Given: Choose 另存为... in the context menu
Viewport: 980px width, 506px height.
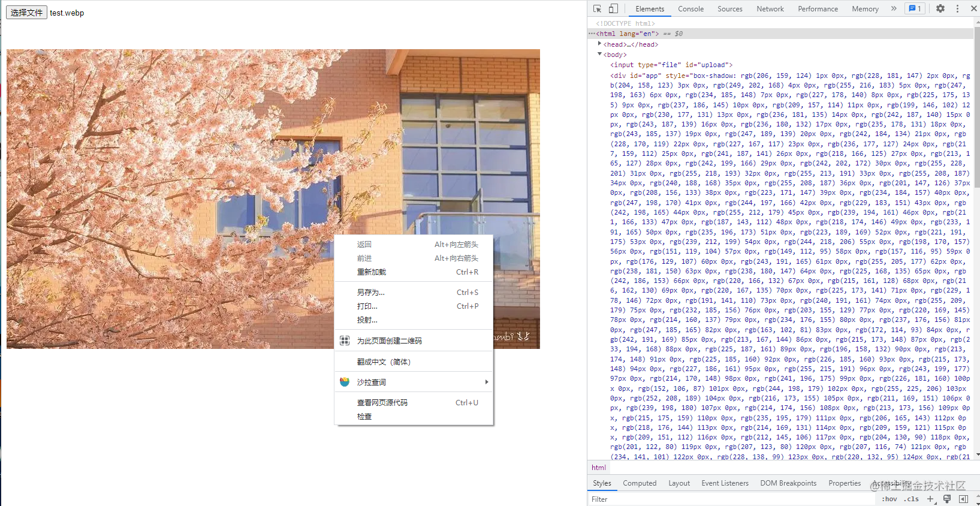Looking at the screenshot, I should [414, 292].
